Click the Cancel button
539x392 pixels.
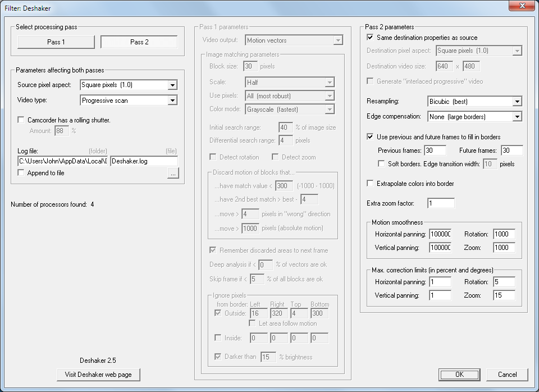click(507, 375)
